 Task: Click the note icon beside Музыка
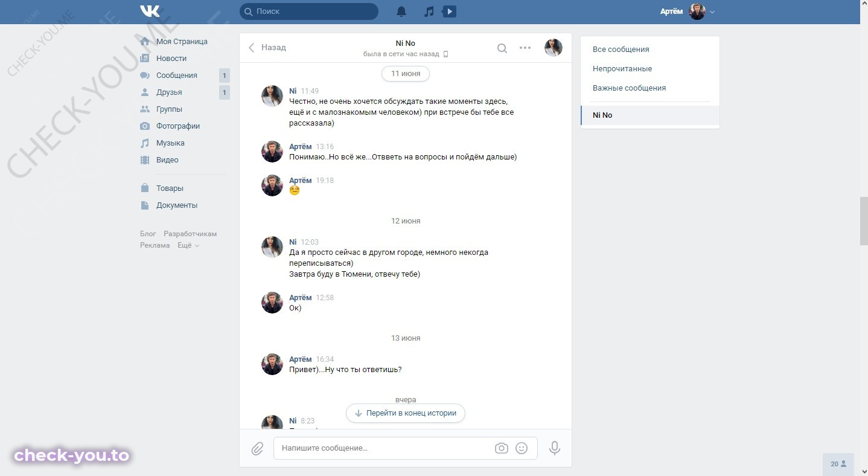tap(145, 143)
